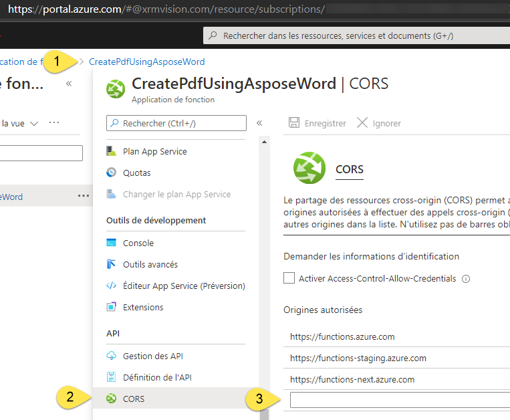Click the Plan App Service icon
The image size is (510, 420).
click(x=112, y=152)
